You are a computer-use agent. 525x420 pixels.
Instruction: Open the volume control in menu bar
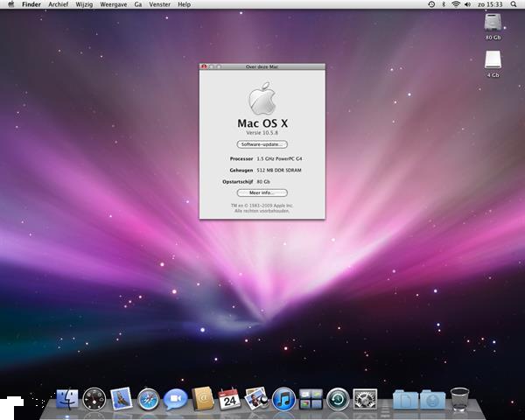click(468, 4)
